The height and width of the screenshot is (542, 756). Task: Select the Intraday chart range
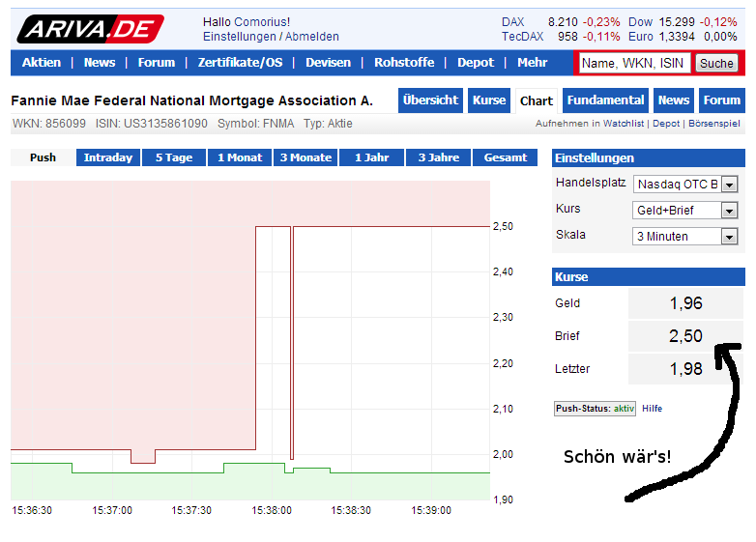(108, 157)
